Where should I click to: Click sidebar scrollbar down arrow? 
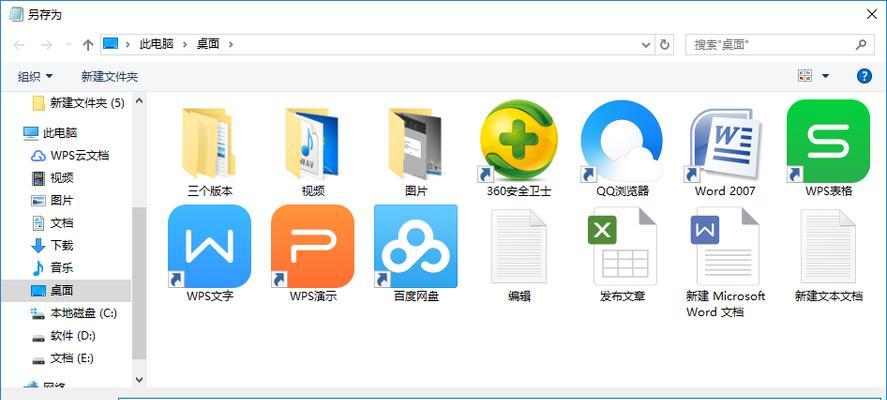tap(139, 380)
